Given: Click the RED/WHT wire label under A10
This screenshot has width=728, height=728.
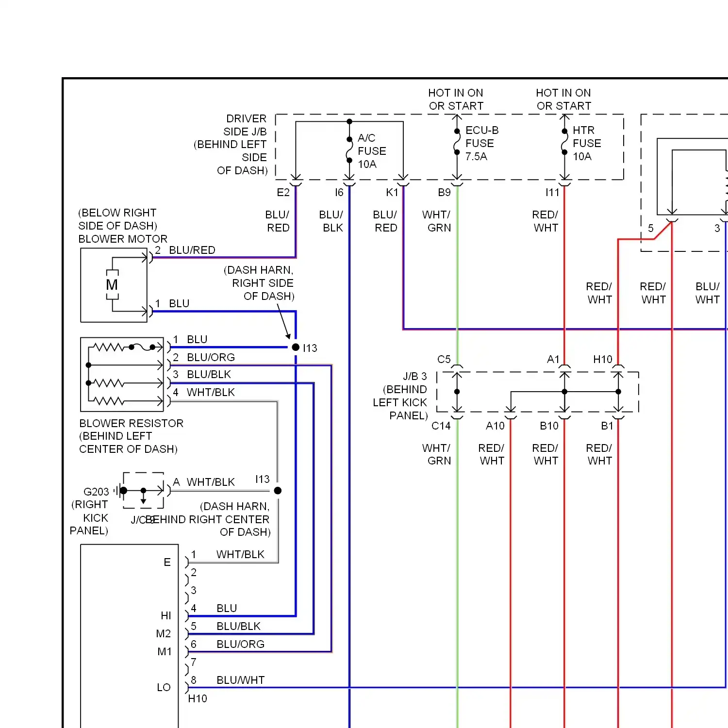Looking at the screenshot, I should pos(492,454).
